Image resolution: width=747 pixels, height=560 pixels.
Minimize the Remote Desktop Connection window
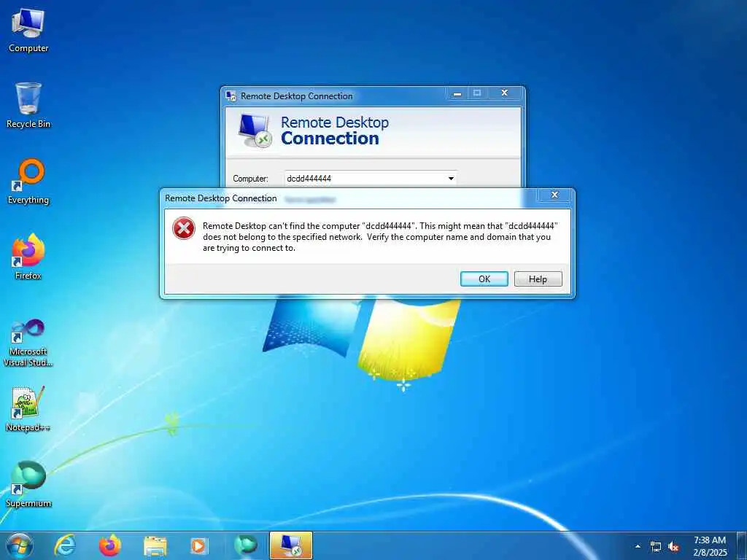click(457, 93)
